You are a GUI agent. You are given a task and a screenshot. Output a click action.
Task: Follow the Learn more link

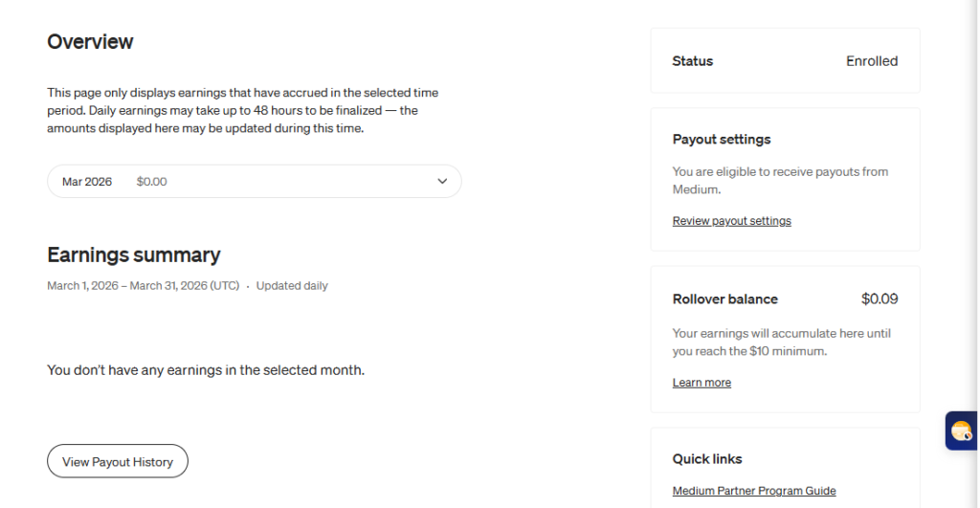(x=702, y=383)
